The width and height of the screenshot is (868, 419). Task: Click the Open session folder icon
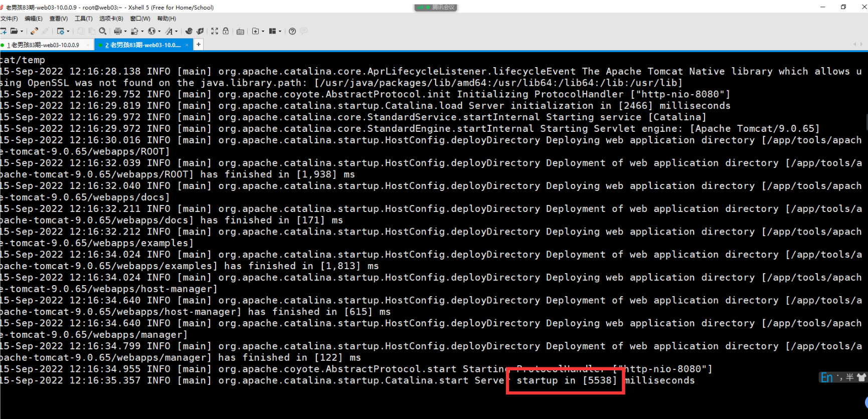[x=14, y=31]
